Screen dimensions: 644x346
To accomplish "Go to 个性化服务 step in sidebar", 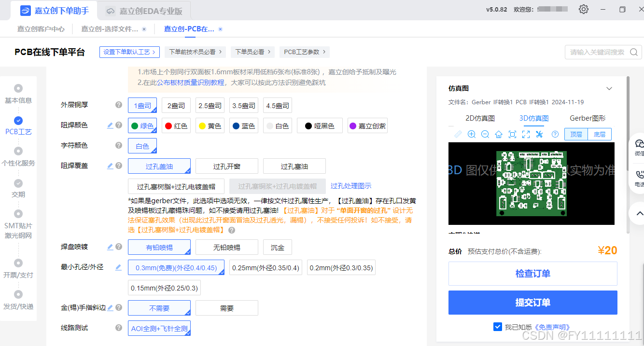I will tap(18, 157).
